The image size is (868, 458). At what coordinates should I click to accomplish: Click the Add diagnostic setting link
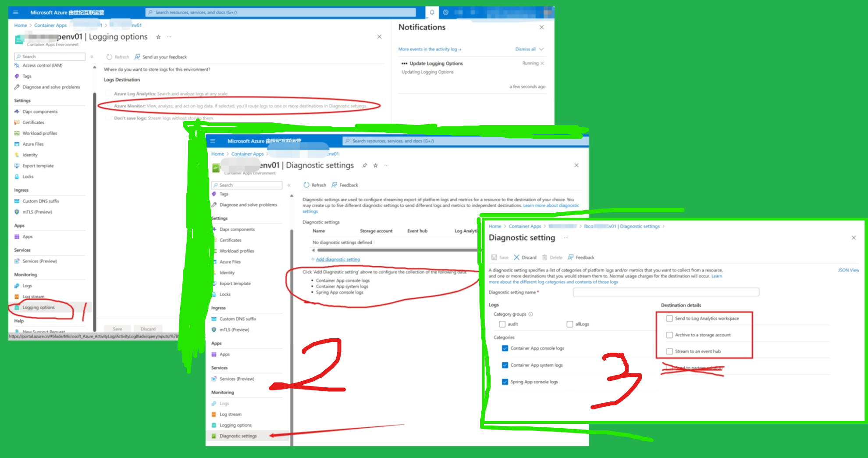tap(338, 259)
